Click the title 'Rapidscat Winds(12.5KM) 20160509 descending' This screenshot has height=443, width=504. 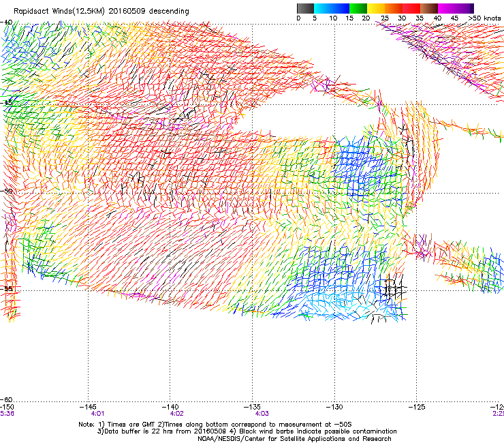coord(101,12)
